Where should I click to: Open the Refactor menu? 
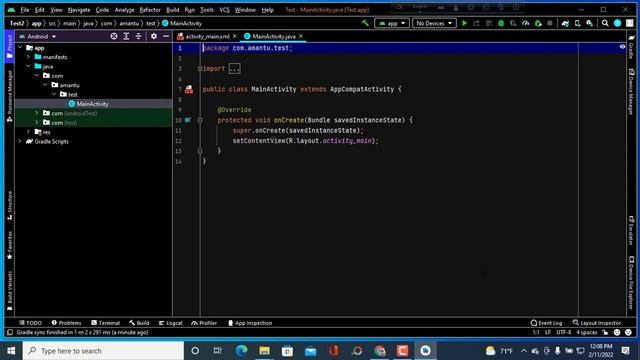point(150,10)
